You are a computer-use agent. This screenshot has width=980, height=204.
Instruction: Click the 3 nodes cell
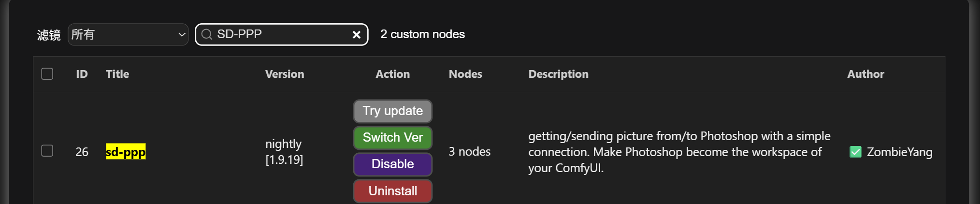(469, 152)
